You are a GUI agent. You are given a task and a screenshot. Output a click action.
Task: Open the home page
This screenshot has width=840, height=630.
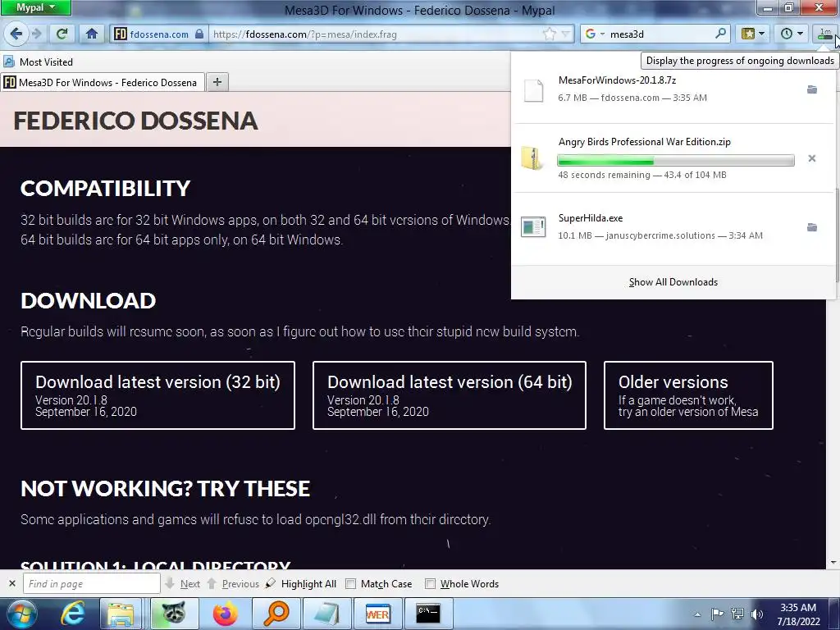(x=92, y=34)
